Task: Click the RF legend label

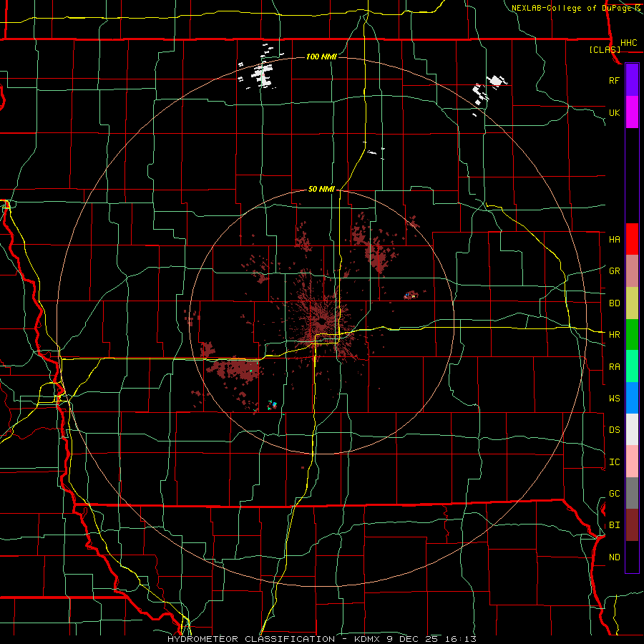Action: click(x=615, y=80)
